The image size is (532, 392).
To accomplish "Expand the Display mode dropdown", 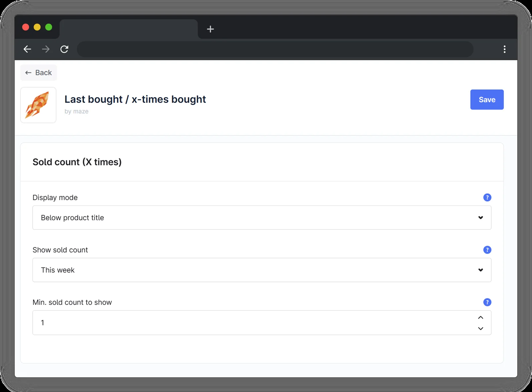I will click(262, 217).
